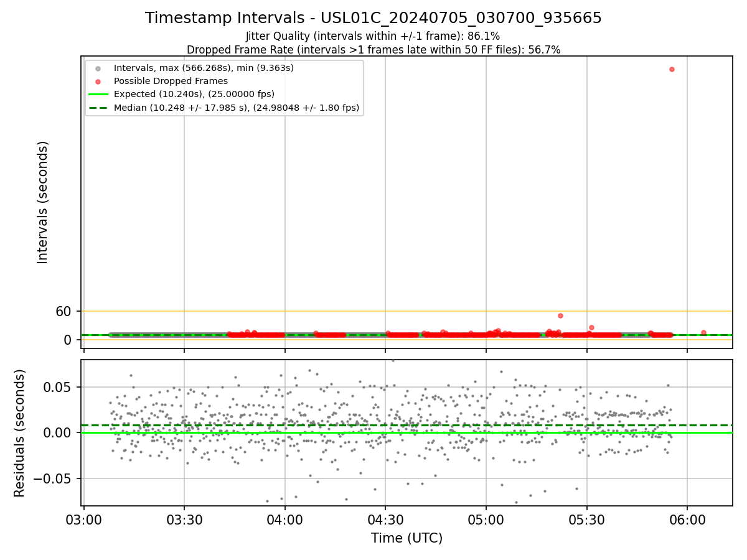The height and width of the screenshot is (560, 747).
Task: Click the plot title 'Timestamp Intervals - USL01C_20240705_030700_935665'
Action: (x=374, y=18)
